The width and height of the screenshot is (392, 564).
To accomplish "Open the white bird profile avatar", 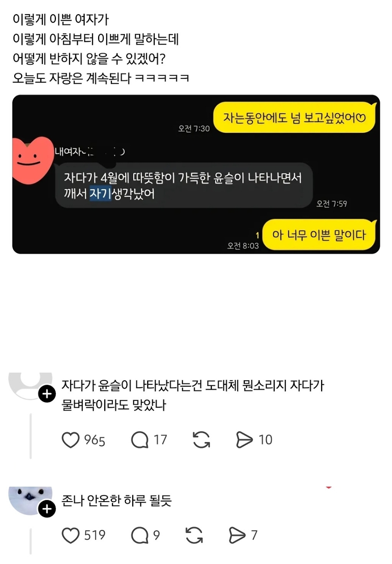I will click(x=30, y=500).
